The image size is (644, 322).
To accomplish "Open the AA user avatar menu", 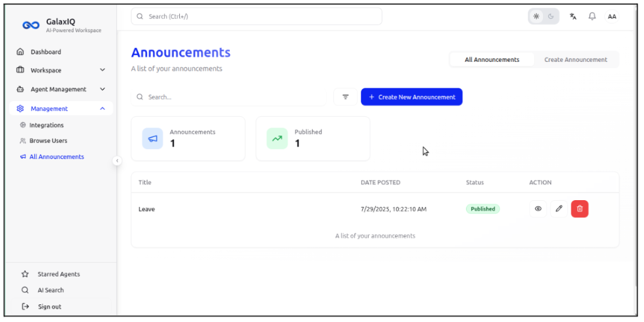I will (612, 16).
